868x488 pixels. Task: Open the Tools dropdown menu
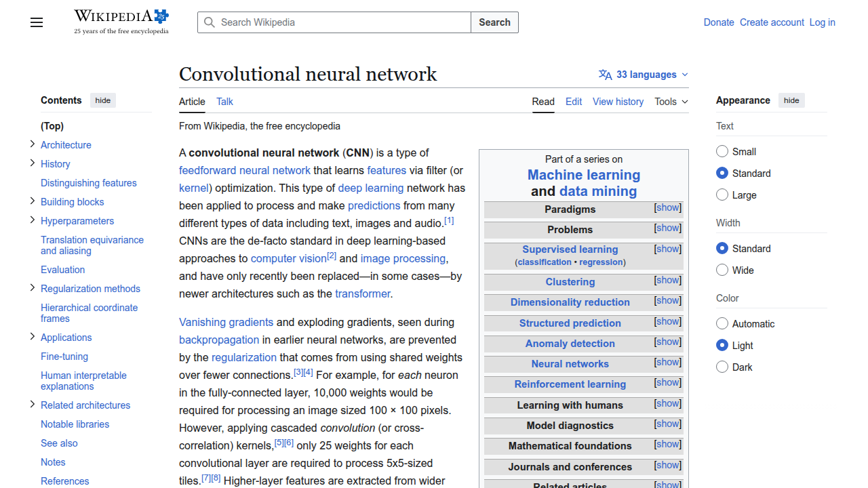pos(671,102)
